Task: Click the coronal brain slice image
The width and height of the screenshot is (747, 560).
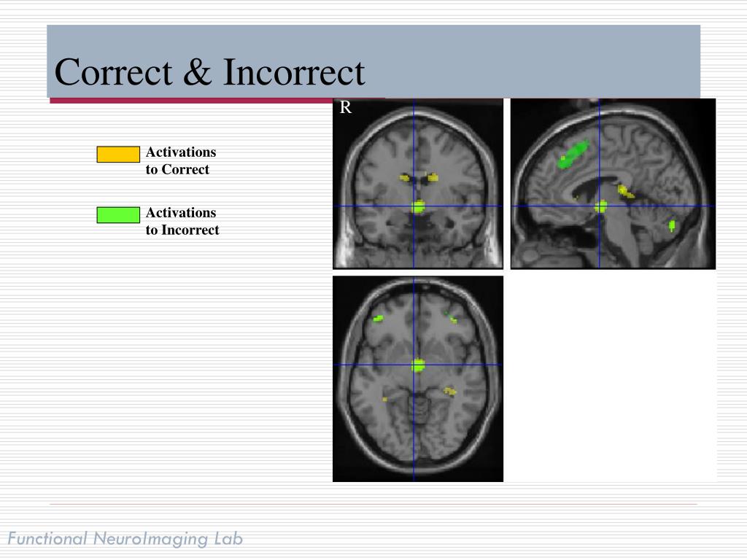Action: click(x=418, y=184)
